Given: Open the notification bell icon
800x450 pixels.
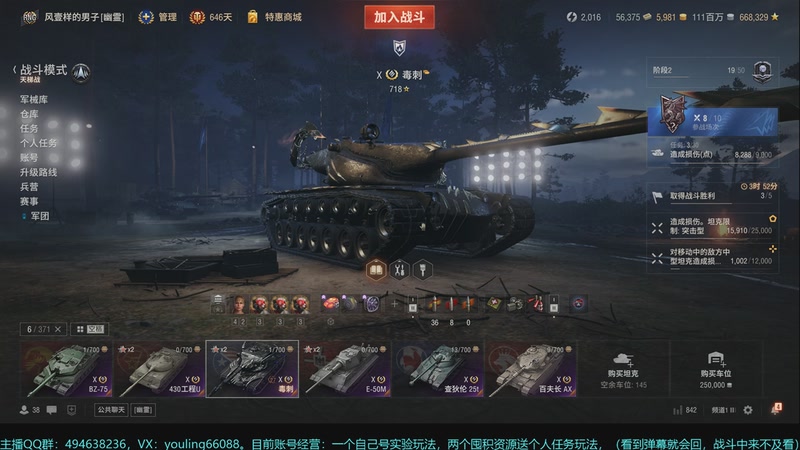Looking at the screenshot, I should 775,410.
